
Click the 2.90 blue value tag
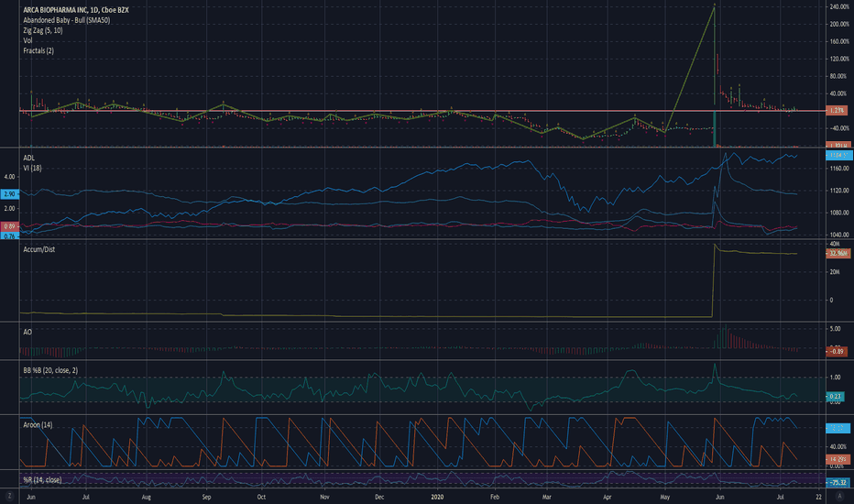click(x=10, y=194)
